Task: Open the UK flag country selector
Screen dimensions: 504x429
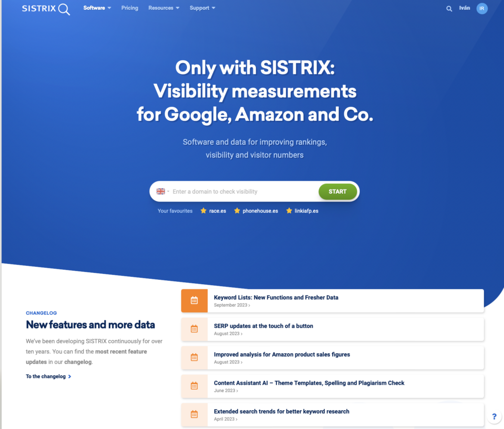Action: click(x=162, y=191)
